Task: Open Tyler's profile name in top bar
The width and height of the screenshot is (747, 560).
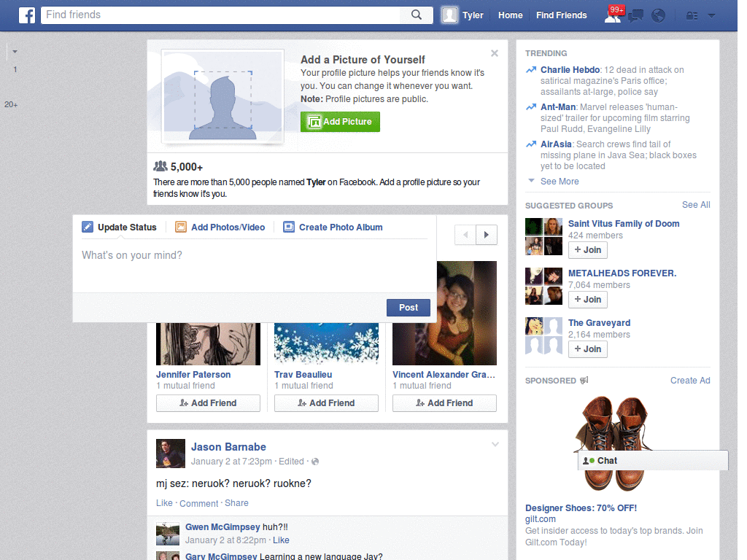Action: tap(473, 15)
